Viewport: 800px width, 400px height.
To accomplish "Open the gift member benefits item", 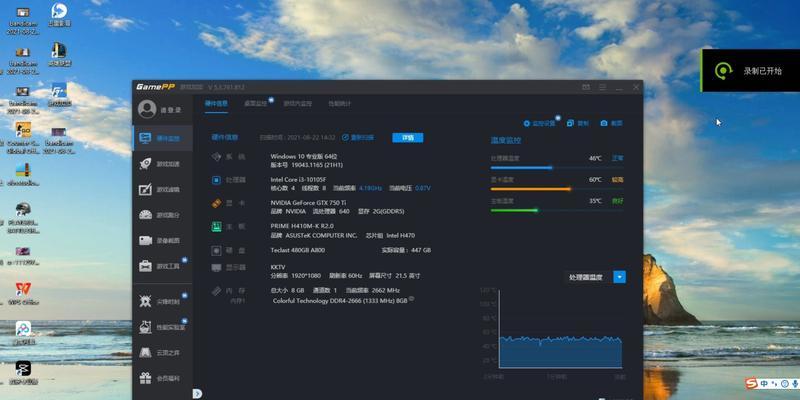I will coord(162,378).
